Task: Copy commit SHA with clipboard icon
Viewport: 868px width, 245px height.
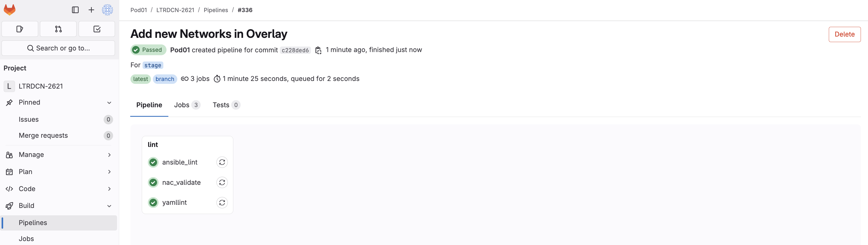Action: [318, 50]
